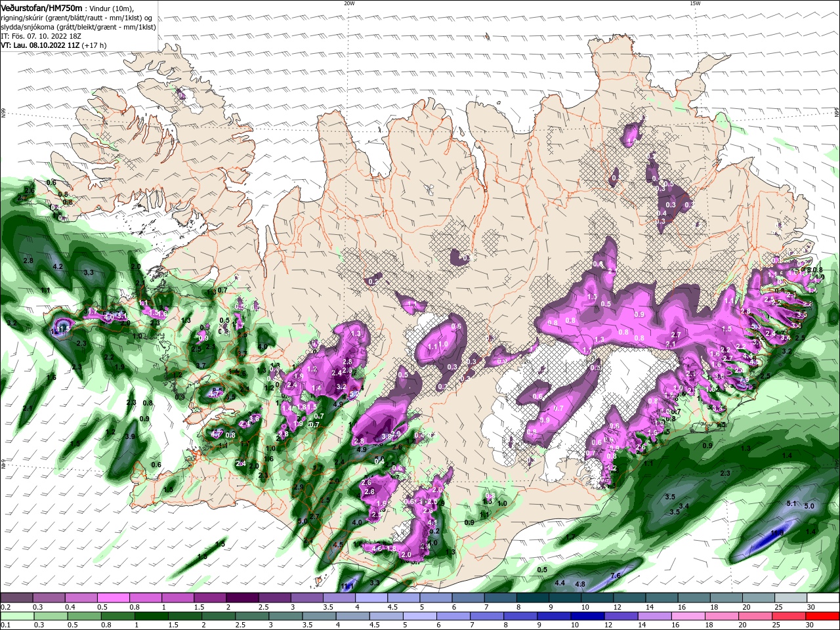Select the rain legend swatch starting at 2
This screenshot has height=630, width=840.
(219, 616)
